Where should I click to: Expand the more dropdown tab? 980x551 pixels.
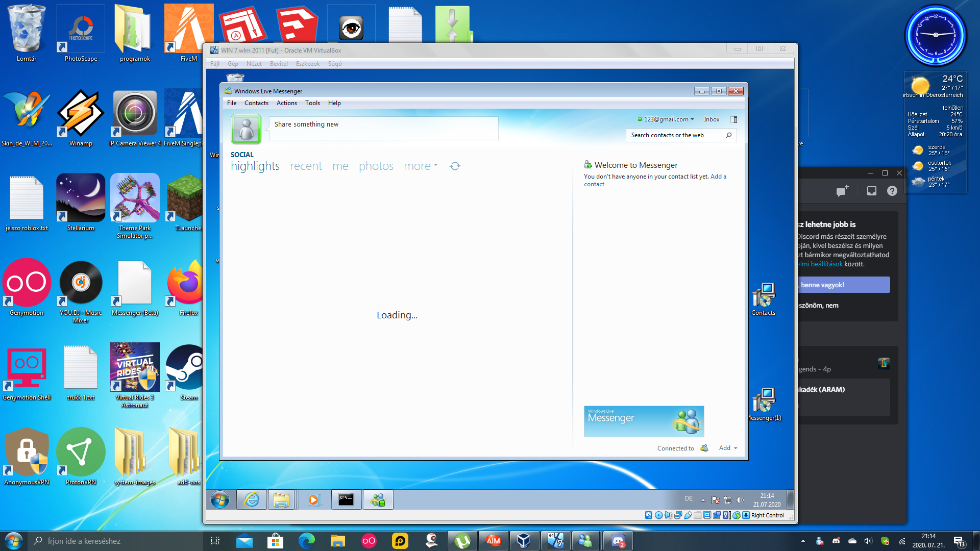pyautogui.click(x=421, y=166)
